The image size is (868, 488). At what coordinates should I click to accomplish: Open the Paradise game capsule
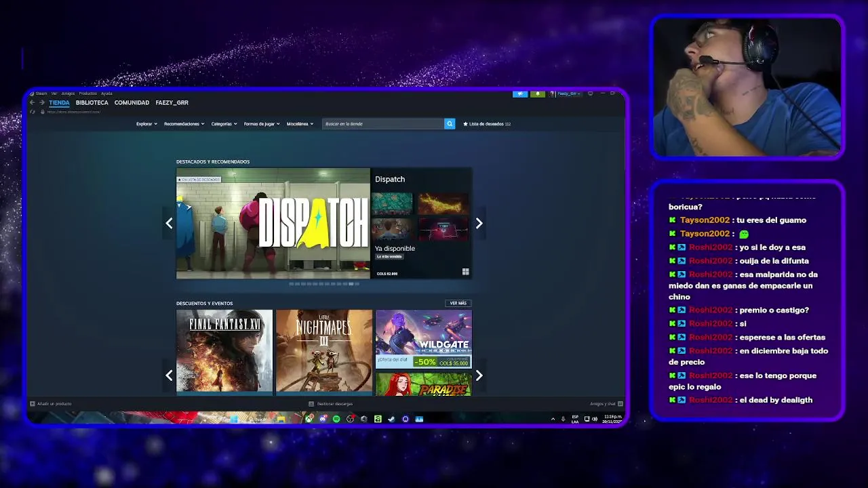tap(424, 384)
